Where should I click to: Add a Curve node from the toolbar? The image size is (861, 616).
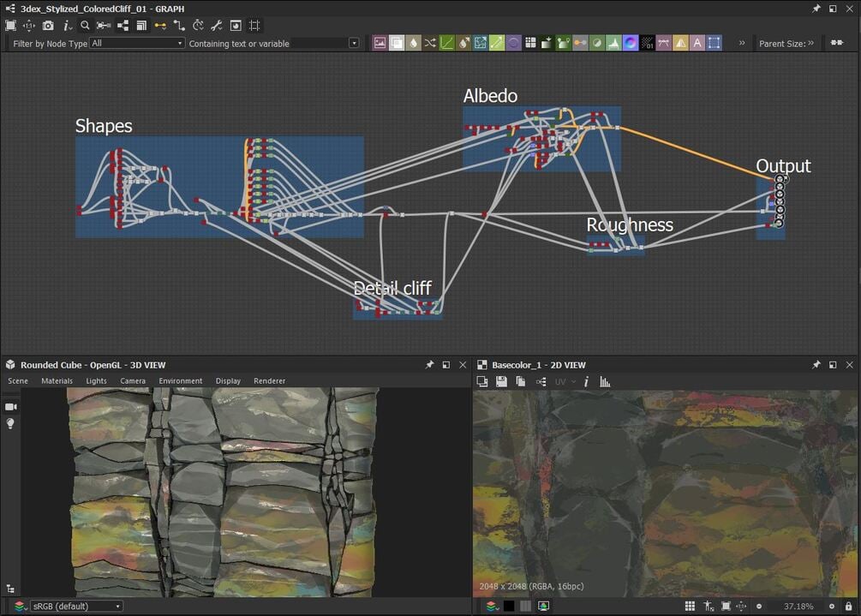[x=446, y=43]
